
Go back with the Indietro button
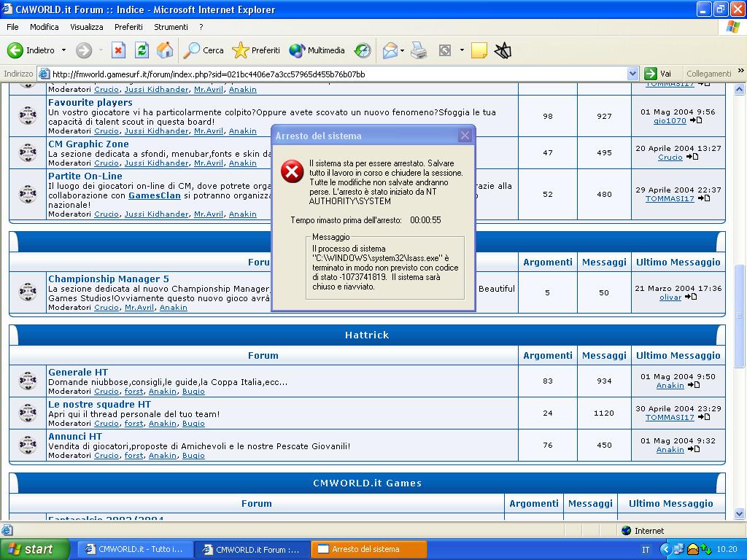(31, 50)
